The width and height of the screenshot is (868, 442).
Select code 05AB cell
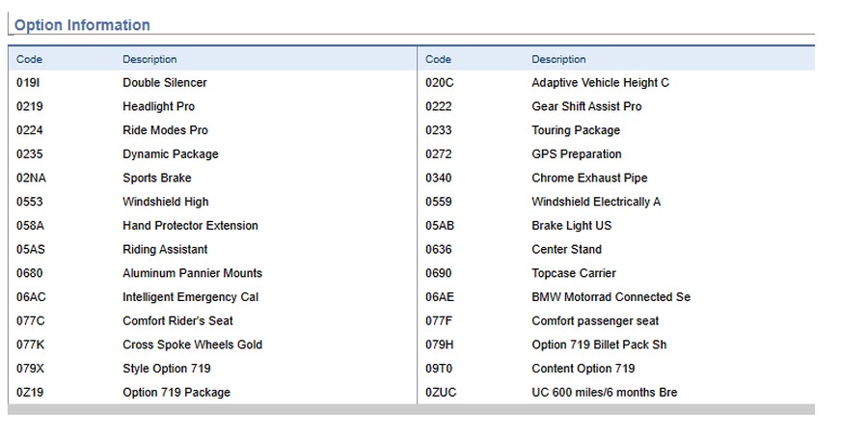[440, 226]
